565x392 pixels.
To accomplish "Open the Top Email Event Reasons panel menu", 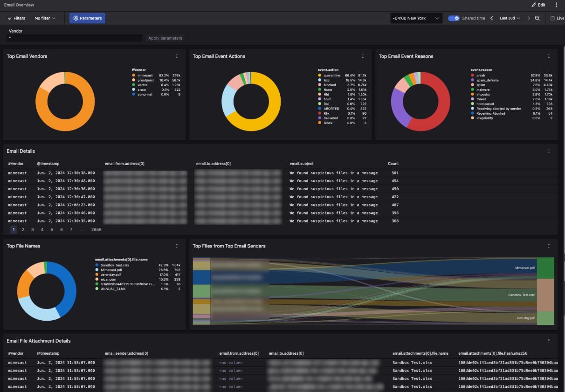I will [549, 56].
